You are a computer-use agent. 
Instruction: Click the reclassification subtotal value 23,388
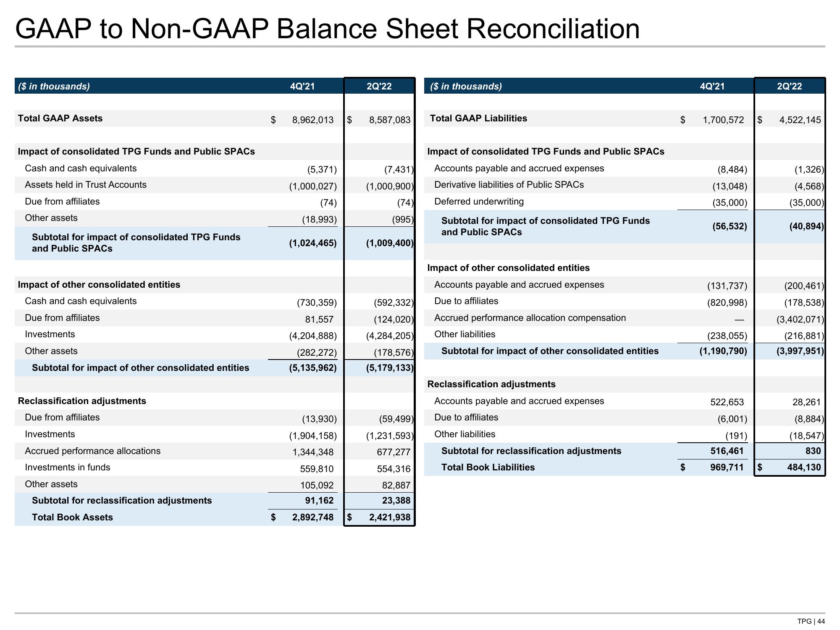[x=396, y=501]
